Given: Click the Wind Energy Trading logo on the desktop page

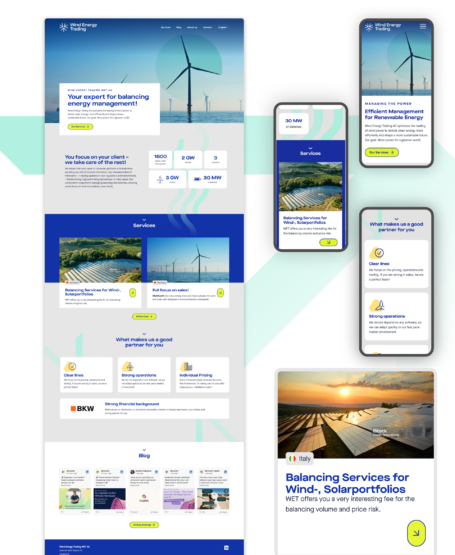Looking at the screenshot, I should click(x=78, y=27).
